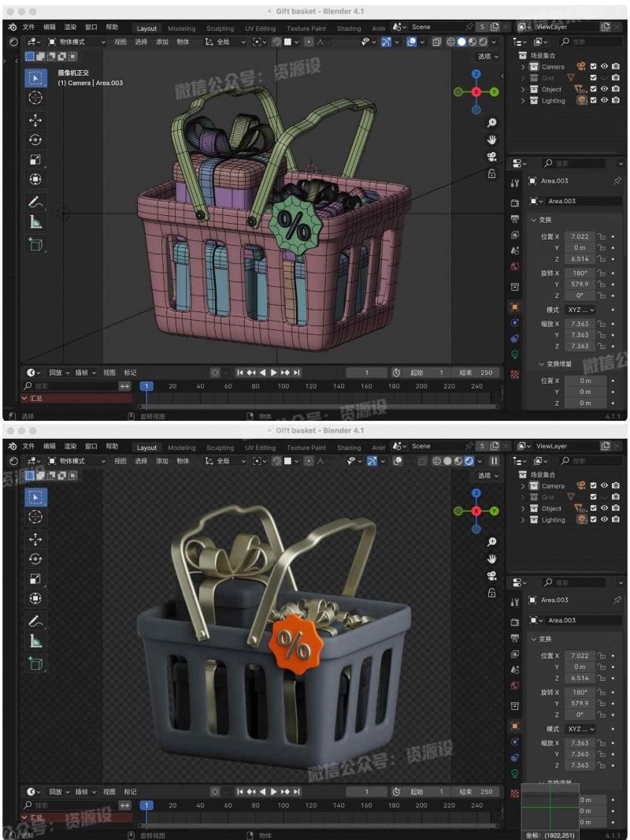Hide the Object collection via eye, top outliner
Screen dimensions: 630x840
pyautogui.click(x=605, y=89)
